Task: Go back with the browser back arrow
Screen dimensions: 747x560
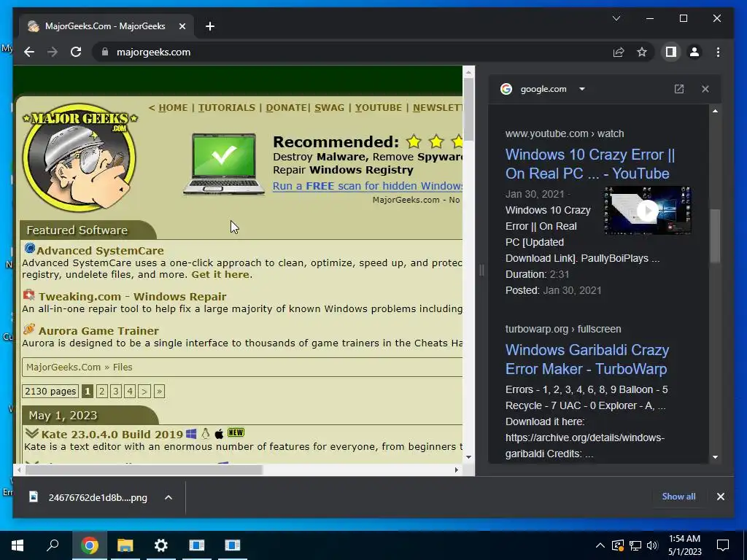Action: (29, 52)
